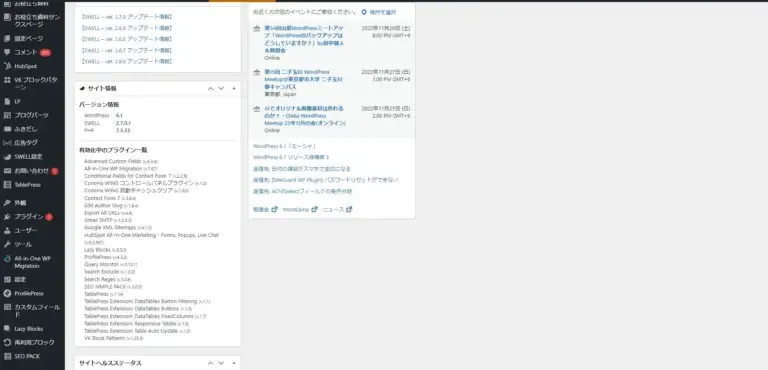
Task: Click the ユーザー person icon
Action: [x=7, y=230]
